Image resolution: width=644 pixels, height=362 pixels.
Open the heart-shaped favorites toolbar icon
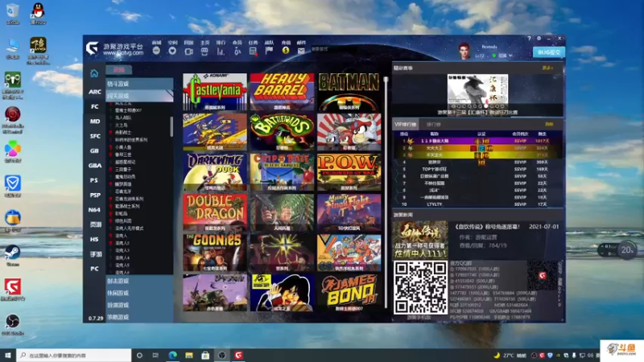pyautogui.click(x=172, y=51)
